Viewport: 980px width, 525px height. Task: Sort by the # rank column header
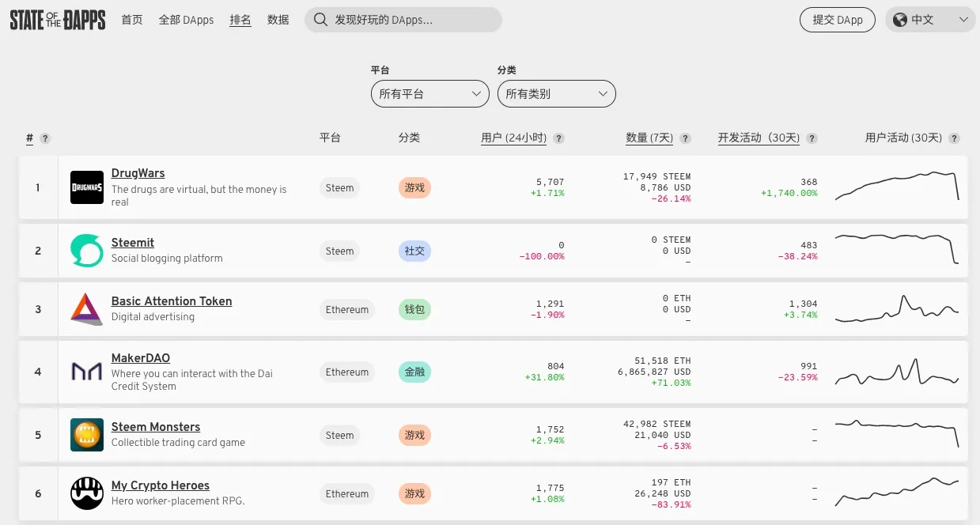click(29, 138)
